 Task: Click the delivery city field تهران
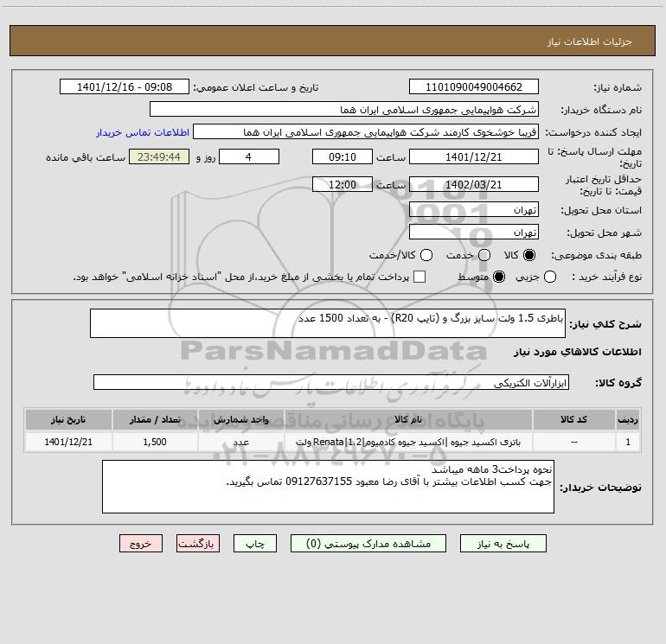click(x=474, y=232)
